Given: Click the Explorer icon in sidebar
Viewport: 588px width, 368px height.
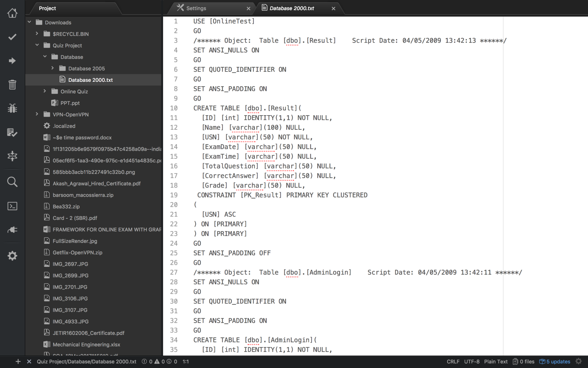Looking at the screenshot, I should (x=12, y=13).
